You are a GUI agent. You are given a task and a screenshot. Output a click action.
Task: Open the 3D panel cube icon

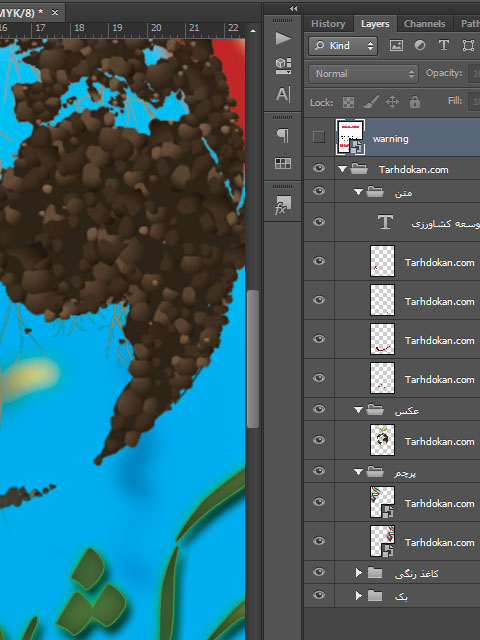click(x=283, y=65)
